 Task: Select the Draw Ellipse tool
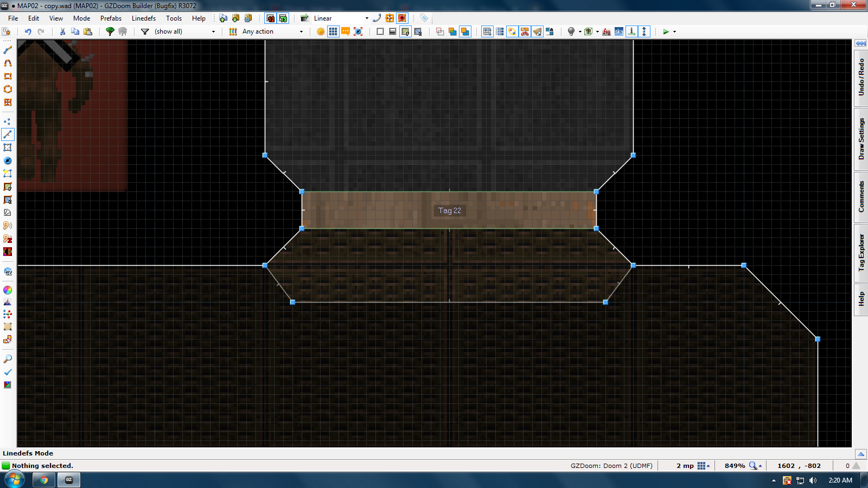(x=8, y=89)
